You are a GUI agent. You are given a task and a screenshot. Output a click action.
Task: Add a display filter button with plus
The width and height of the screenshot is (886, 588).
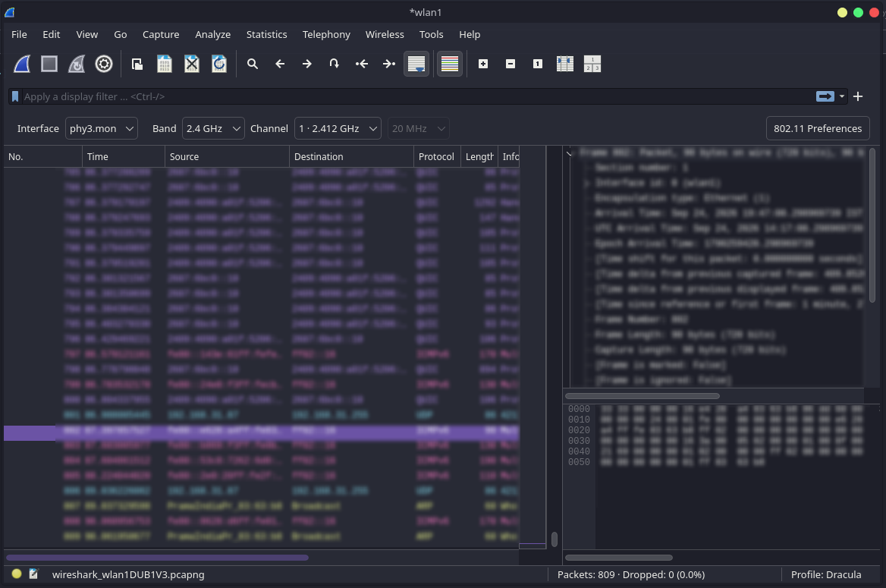(x=858, y=96)
